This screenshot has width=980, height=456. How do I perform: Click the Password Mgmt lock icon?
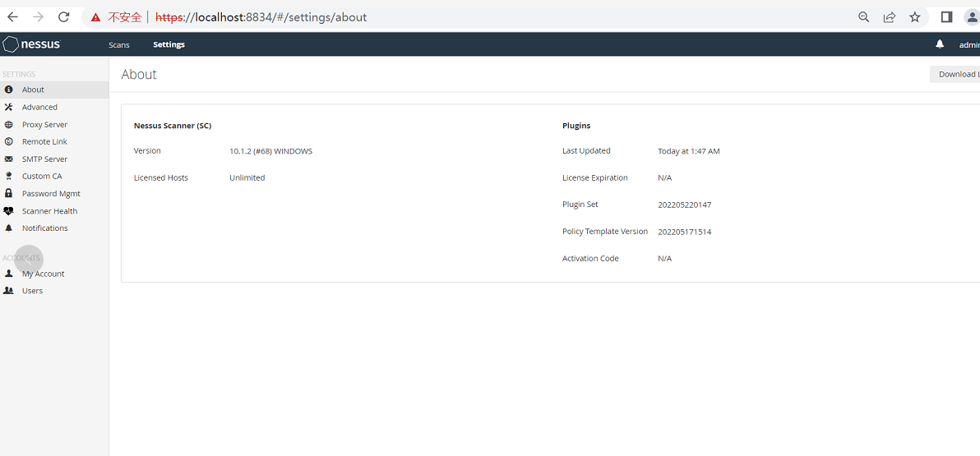pyautogui.click(x=9, y=194)
